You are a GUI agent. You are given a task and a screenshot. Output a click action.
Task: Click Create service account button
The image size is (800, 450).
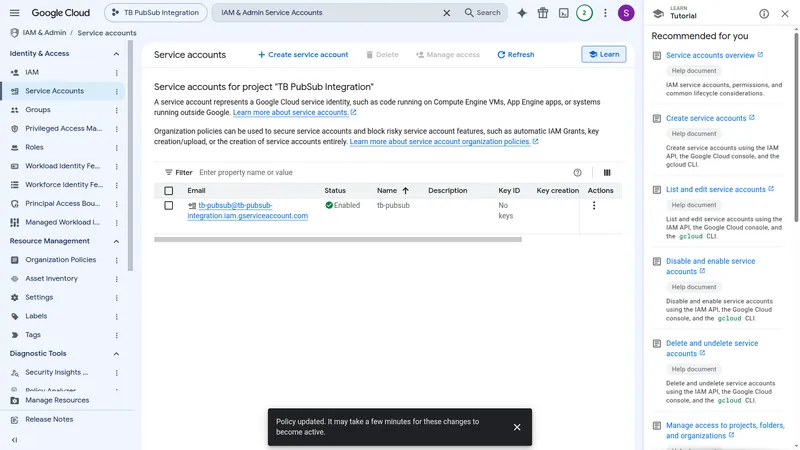pos(303,55)
